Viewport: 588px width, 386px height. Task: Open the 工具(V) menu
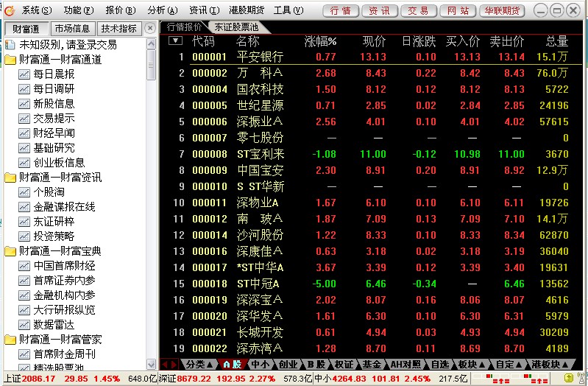click(x=288, y=10)
